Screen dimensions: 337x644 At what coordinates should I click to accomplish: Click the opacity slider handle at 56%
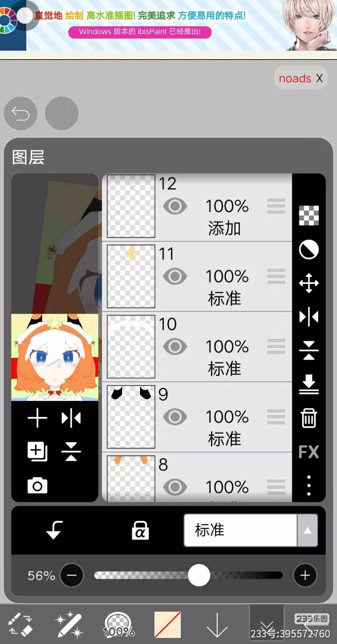[199, 575]
